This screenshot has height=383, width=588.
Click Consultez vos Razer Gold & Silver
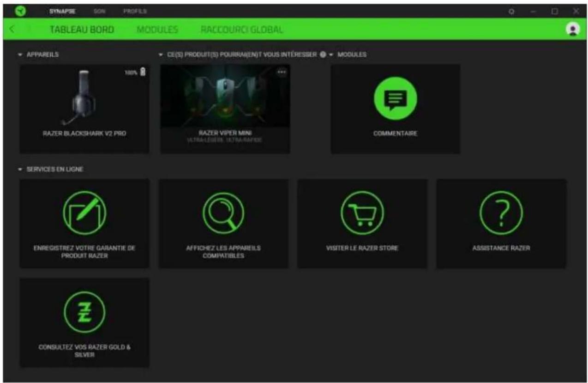pyautogui.click(x=84, y=351)
